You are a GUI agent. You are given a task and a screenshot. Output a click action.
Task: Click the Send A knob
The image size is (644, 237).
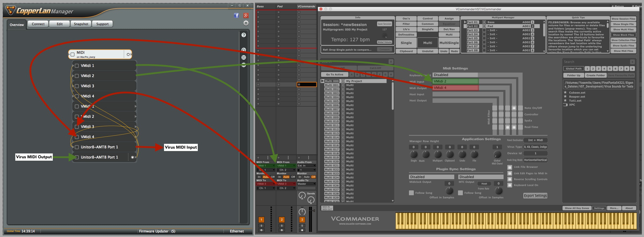point(302,196)
